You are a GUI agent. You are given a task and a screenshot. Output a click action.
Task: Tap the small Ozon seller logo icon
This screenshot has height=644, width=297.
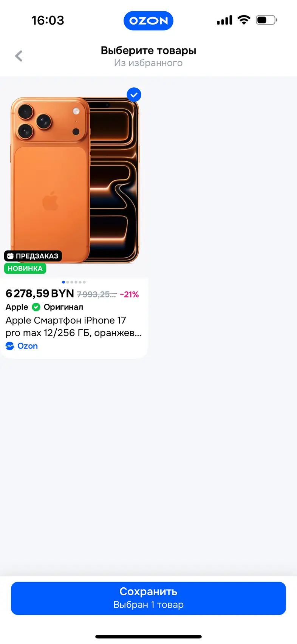tap(10, 346)
